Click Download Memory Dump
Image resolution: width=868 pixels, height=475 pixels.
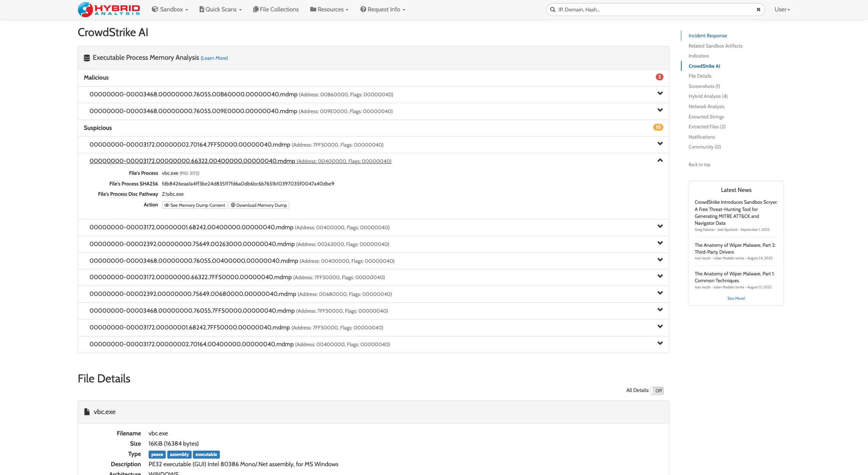tap(259, 205)
